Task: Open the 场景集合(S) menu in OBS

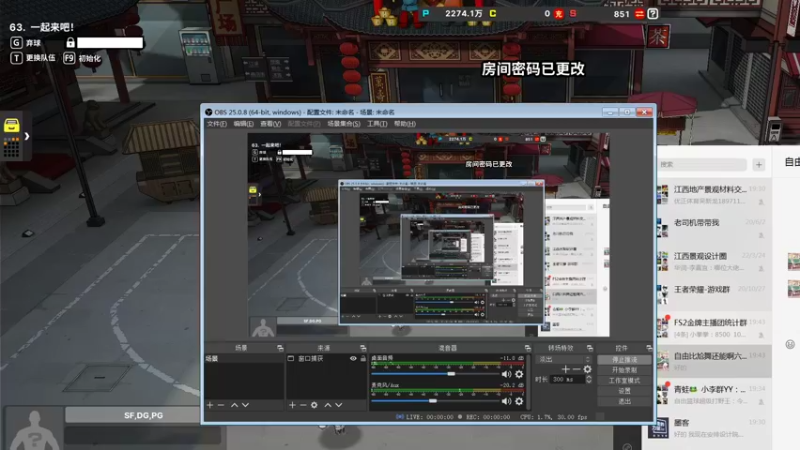Action: [343, 124]
